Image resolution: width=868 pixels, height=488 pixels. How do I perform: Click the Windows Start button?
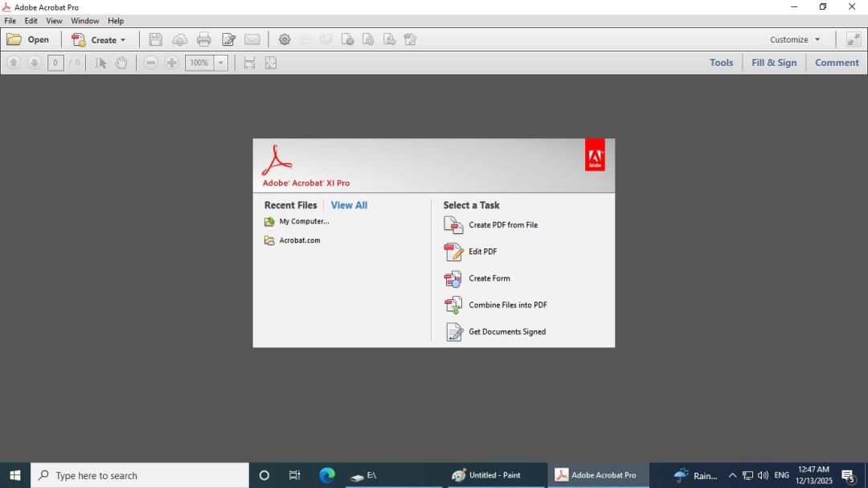(x=15, y=475)
